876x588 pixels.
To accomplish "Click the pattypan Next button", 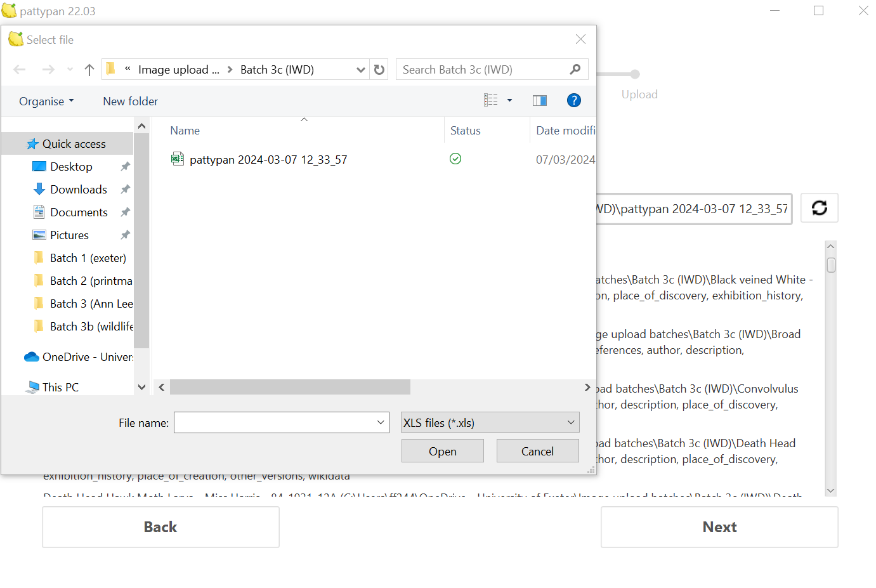I will point(719,527).
